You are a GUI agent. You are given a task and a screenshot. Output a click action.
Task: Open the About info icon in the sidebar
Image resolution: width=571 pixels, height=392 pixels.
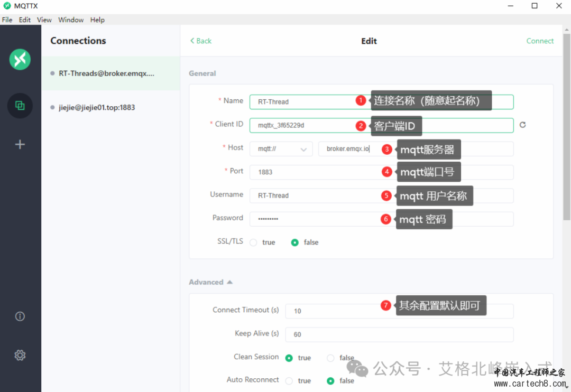pyautogui.click(x=20, y=316)
